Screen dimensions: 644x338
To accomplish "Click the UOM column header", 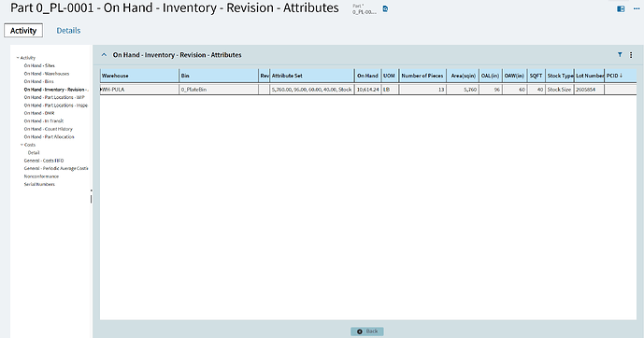I will pos(390,76).
